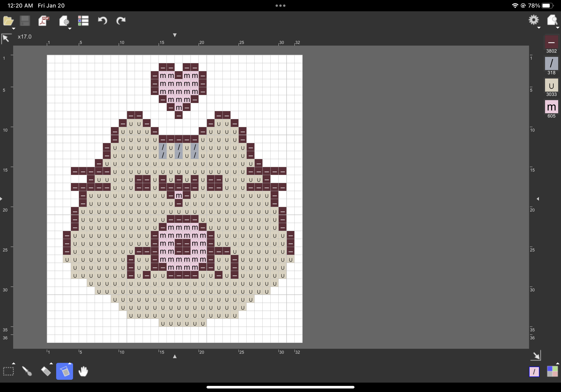
Task: Click the resize canvas diagonal arrow icon
Action: point(536,355)
